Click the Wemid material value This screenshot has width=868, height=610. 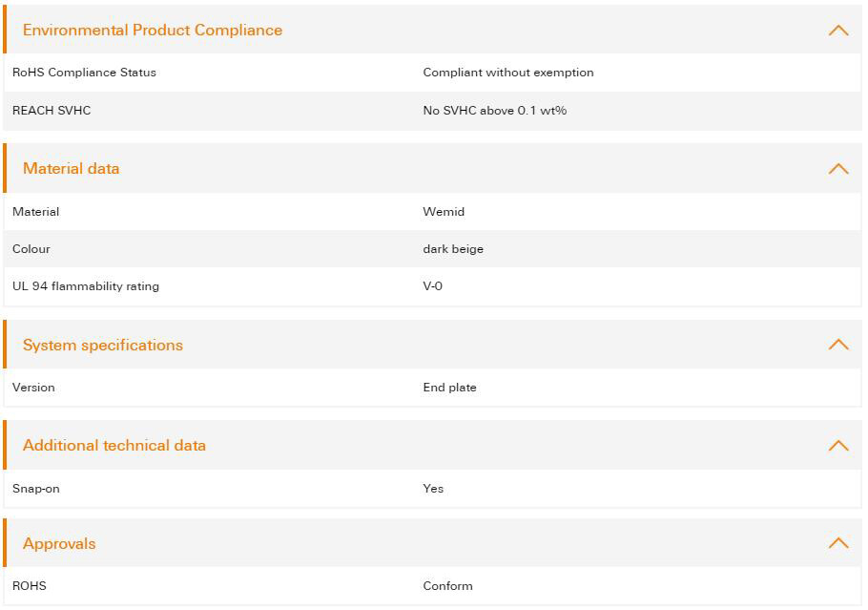(444, 212)
